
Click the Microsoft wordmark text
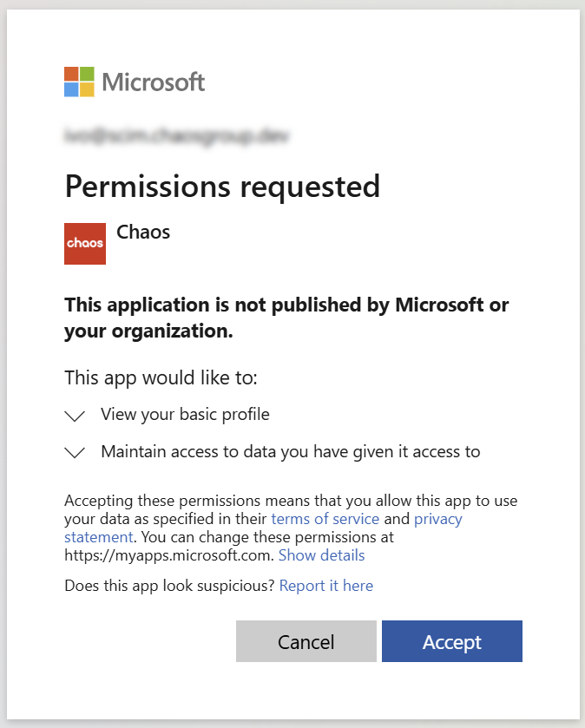click(154, 82)
